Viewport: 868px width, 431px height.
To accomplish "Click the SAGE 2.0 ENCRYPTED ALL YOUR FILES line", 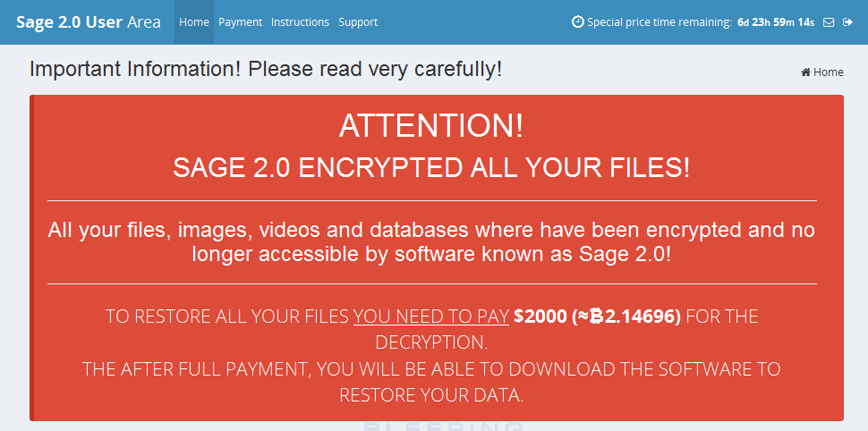I will [x=431, y=167].
